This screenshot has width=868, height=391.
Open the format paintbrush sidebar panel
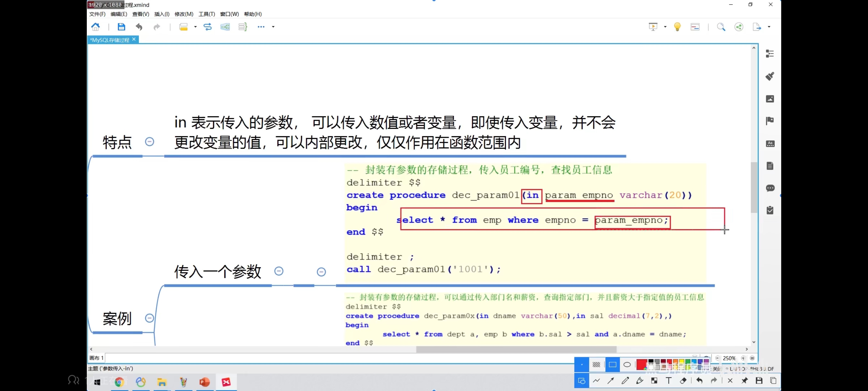click(x=770, y=76)
